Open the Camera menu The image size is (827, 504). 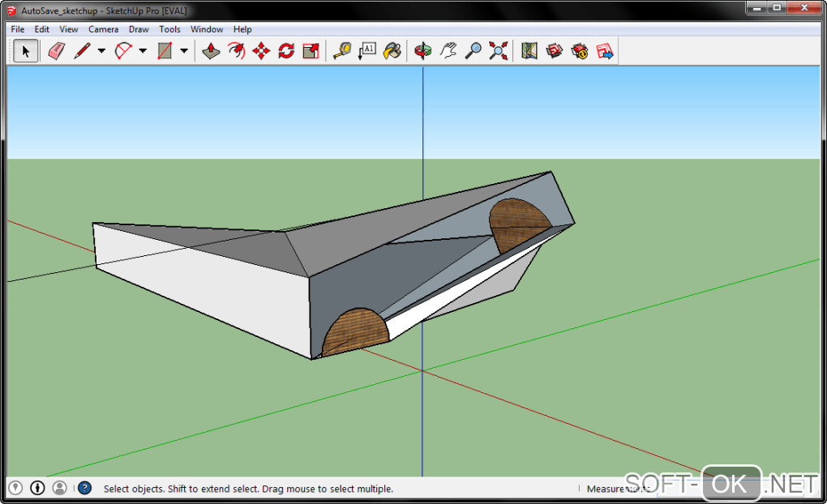(103, 29)
